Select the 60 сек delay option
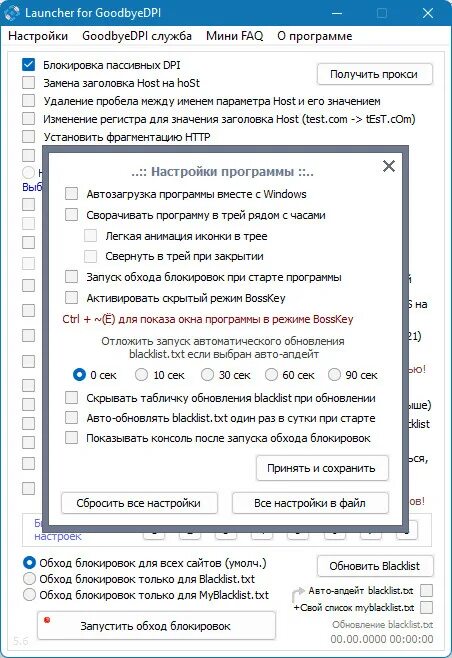Screen dimensions: 452x658 [x=271, y=374]
